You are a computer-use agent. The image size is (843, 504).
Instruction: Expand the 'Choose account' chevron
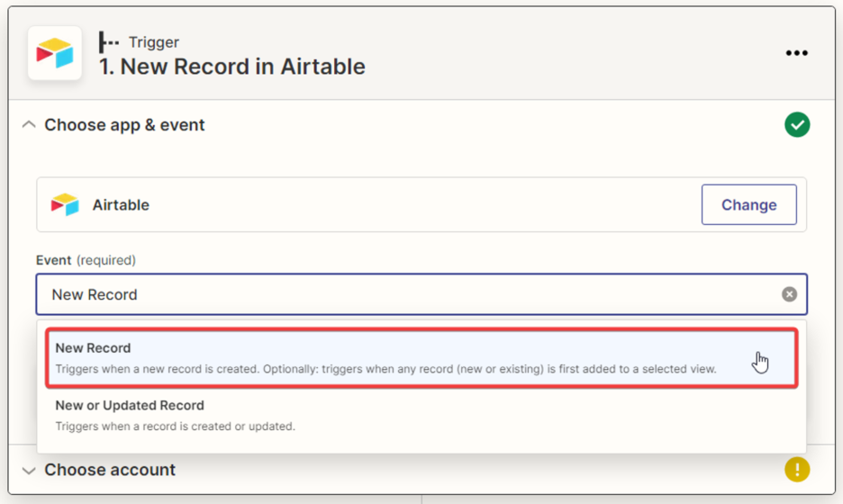29,470
